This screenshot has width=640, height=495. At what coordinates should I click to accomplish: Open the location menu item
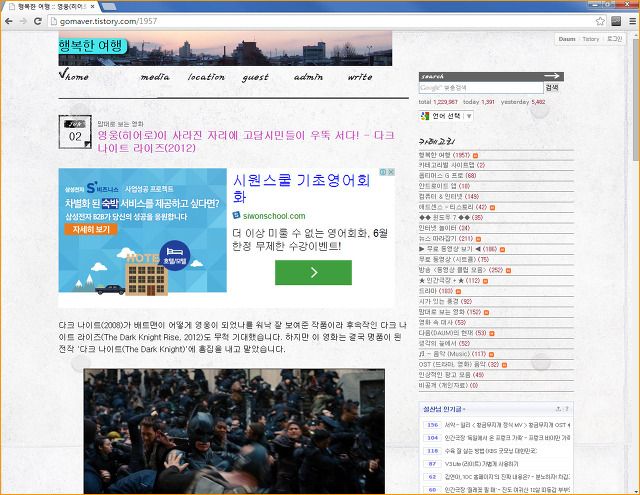206,77
